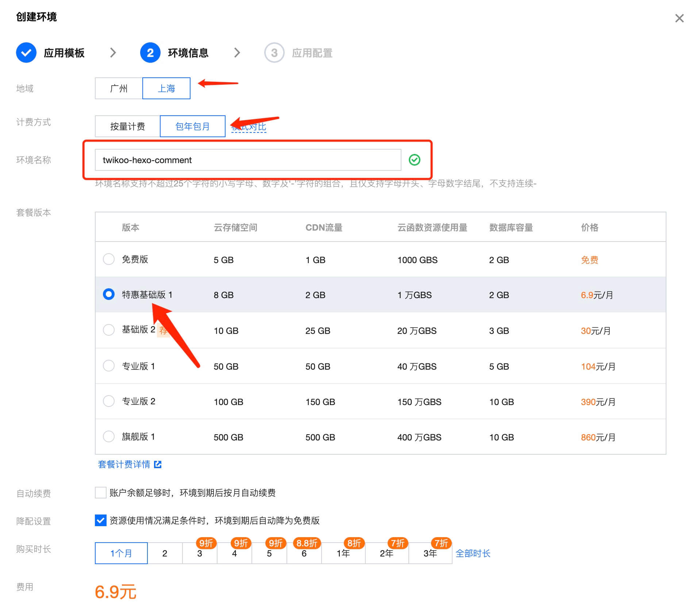The width and height of the screenshot is (700, 605).
Task: Select 4 months purchase duration
Action: click(x=234, y=553)
